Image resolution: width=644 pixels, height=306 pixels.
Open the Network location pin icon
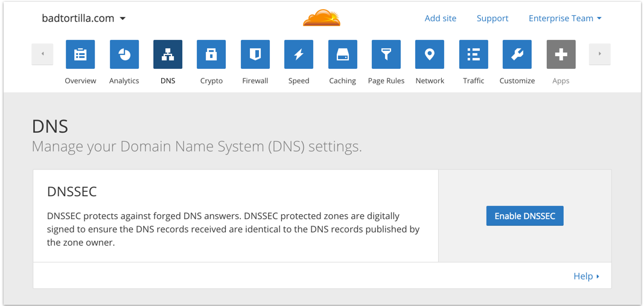[430, 54]
